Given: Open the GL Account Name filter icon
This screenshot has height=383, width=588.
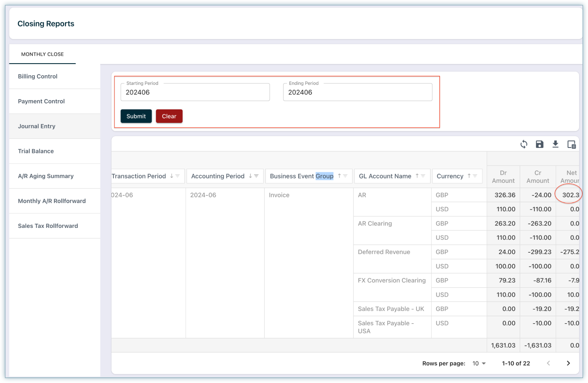Looking at the screenshot, I should point(423,176).
